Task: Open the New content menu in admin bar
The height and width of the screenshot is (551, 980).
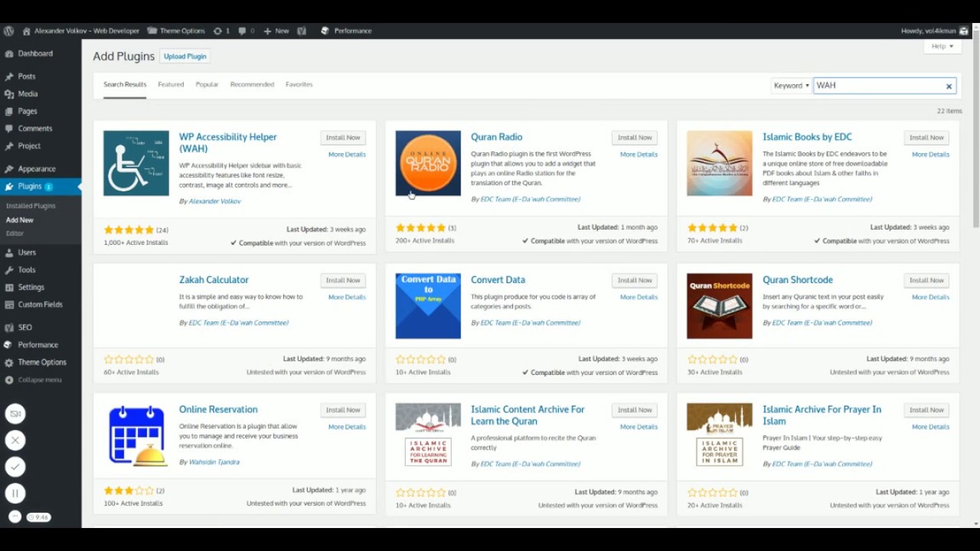Action: pos(276,31)
